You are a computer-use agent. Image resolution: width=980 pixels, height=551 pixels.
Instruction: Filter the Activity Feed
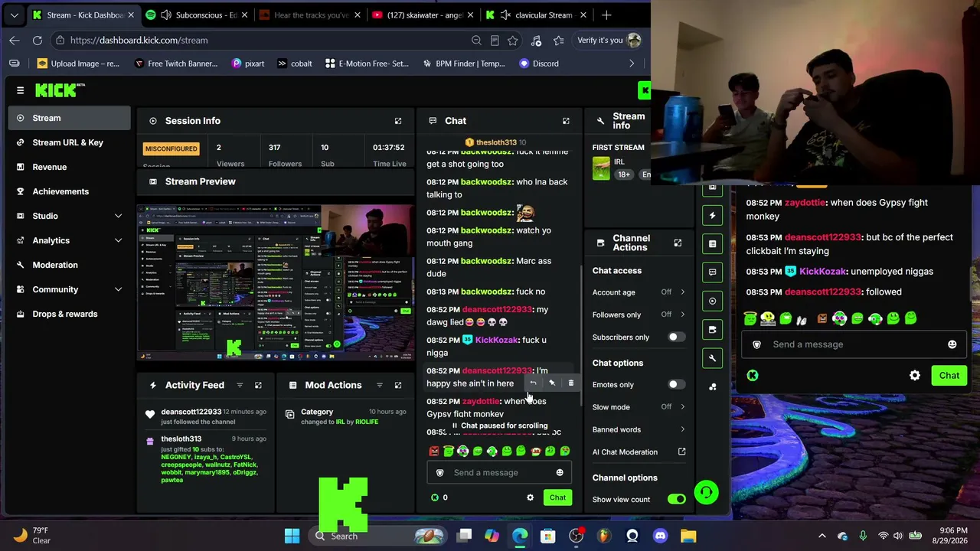point(240,385)
